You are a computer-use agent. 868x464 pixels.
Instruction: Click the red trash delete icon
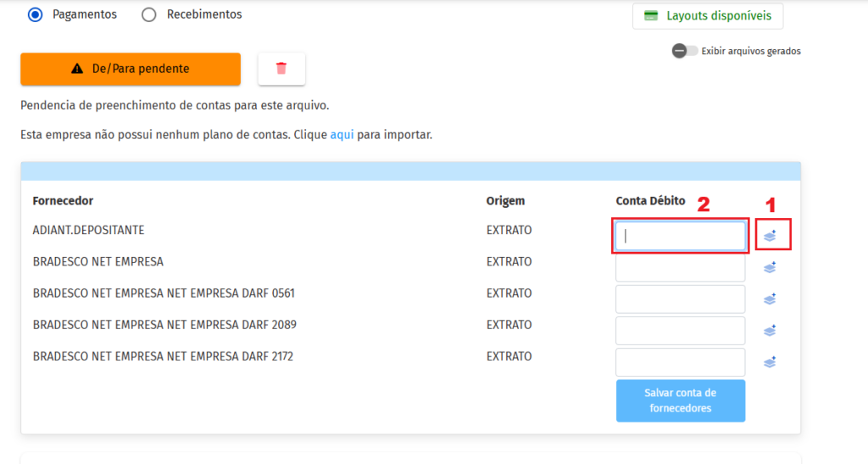coord(281,69)
